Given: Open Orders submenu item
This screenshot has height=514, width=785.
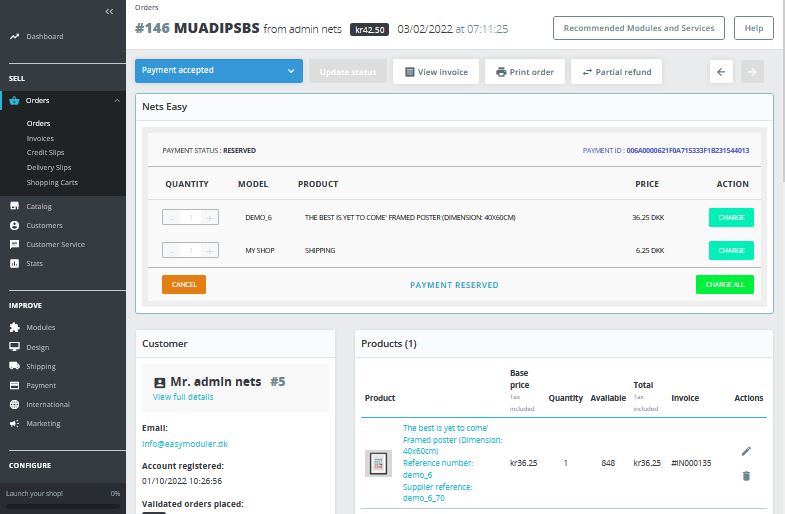Looking at the screenshot, I should (39, 123).
